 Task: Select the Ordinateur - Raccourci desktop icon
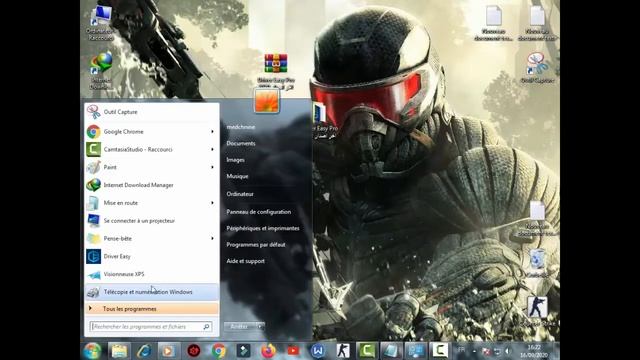point(101,23)
